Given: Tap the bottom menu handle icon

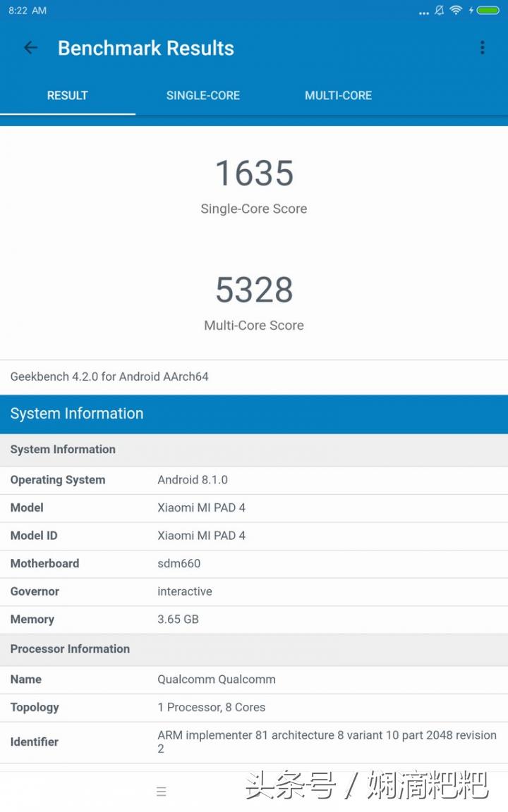Looking at the screenshot, I should coord(161,792).
